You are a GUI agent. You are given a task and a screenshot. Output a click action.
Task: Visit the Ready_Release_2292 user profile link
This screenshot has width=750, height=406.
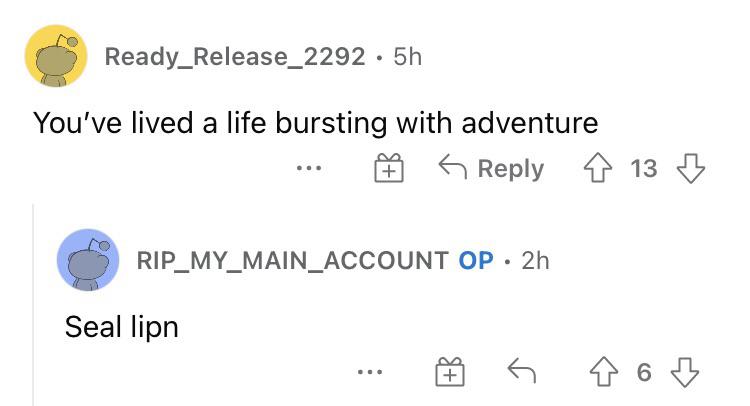235,57
